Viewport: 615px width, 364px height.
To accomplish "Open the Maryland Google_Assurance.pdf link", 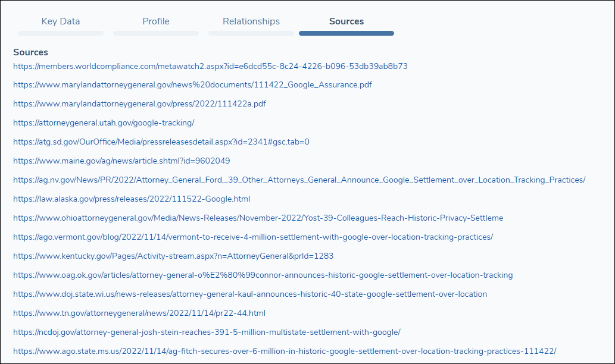I will pos(192,85).
